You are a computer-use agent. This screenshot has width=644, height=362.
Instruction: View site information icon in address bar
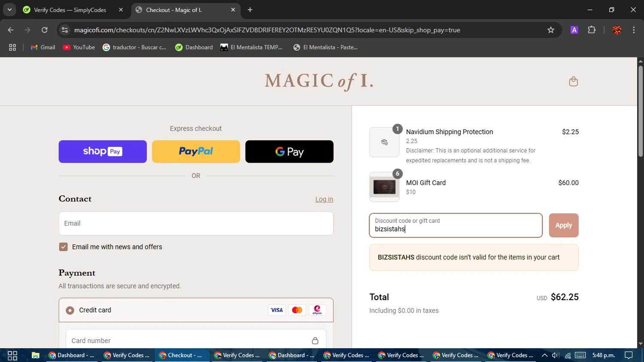click(65, 30)
